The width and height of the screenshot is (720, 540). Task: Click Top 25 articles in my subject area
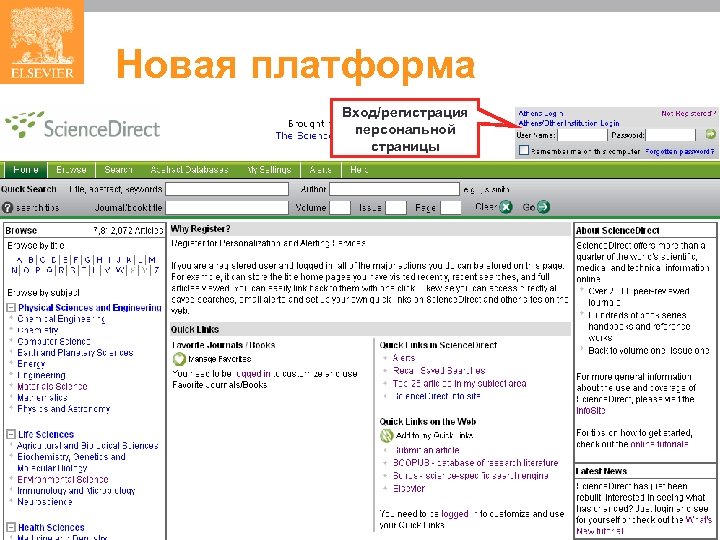460,383
